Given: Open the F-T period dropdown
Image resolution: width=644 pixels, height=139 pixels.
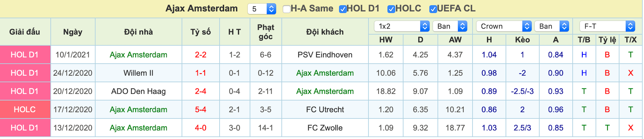Looking at the screenshot, I should 607,26.
